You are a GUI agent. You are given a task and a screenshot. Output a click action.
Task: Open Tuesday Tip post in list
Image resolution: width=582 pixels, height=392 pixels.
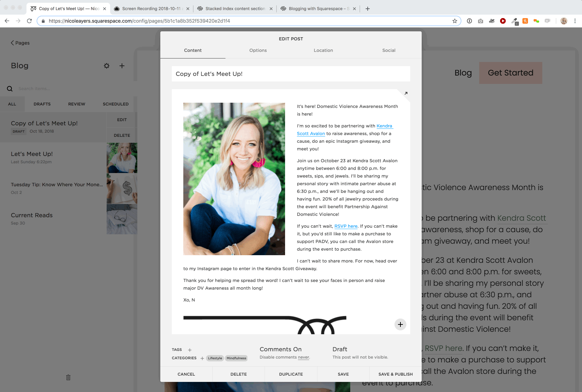(x=57, y=188)
